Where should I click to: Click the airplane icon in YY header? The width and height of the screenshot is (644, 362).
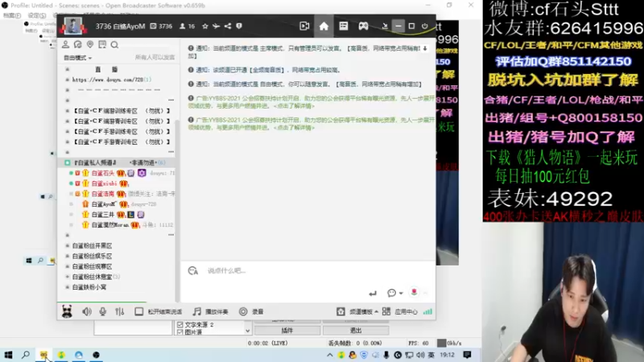pos(216,27)
